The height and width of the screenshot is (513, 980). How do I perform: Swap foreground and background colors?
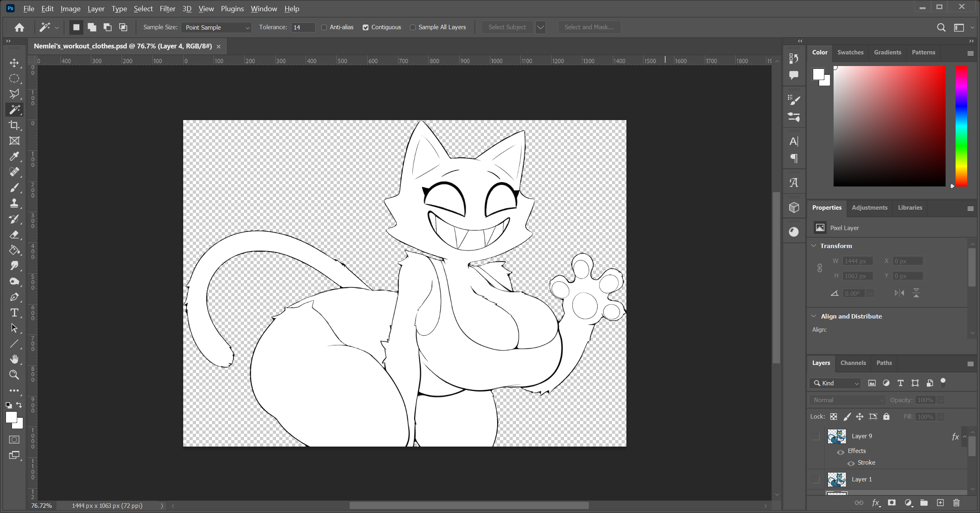tap(19, 405)
